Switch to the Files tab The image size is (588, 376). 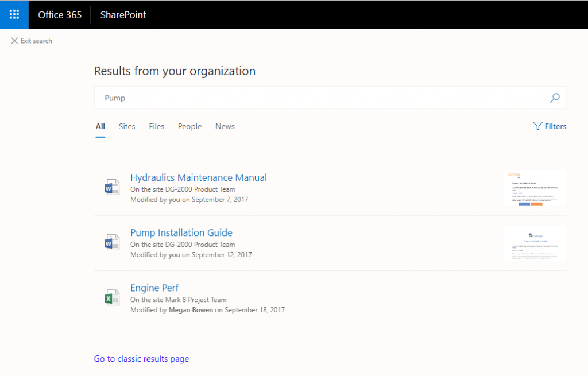click(156, 127)
